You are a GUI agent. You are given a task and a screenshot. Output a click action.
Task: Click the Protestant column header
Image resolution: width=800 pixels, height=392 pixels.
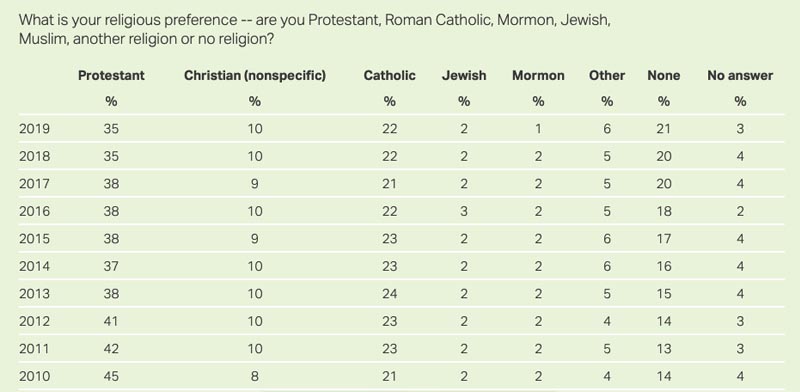[x=111, y=76]
